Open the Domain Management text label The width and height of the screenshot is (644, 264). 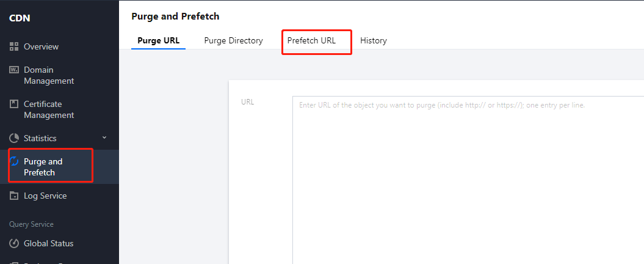tap(49, 75)
